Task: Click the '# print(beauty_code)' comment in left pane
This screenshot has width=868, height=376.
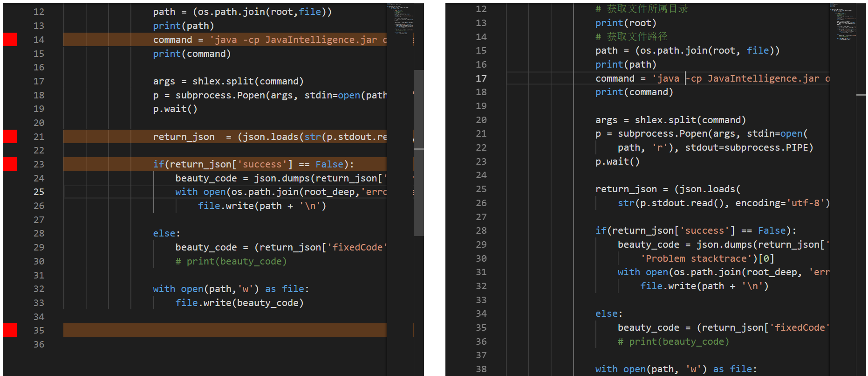Action: tap(231, 261)
